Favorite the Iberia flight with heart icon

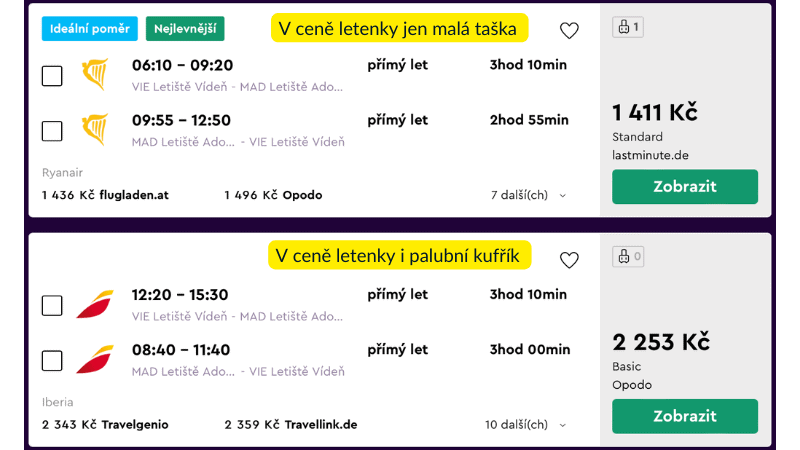pyautogui.click(x=569, y=260)
